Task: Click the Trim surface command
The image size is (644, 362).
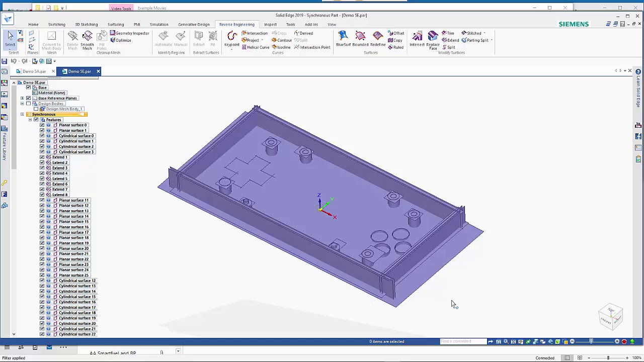Action: (x=448, y=33)
